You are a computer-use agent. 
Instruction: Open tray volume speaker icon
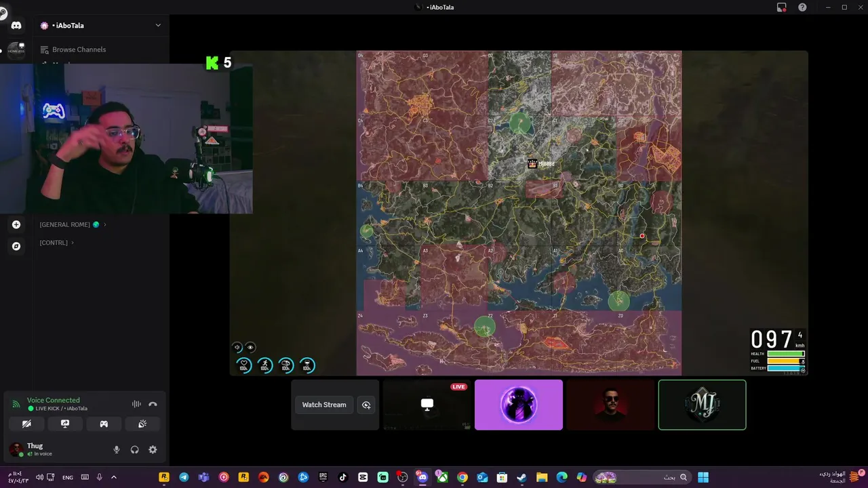click(x=39, y=477)
